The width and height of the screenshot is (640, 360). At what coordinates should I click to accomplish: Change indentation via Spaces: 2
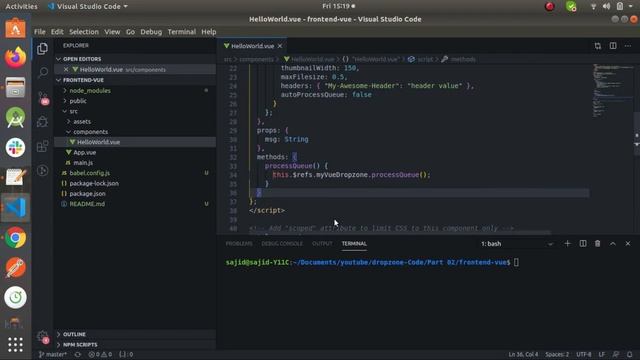click(x=557, y=354)
